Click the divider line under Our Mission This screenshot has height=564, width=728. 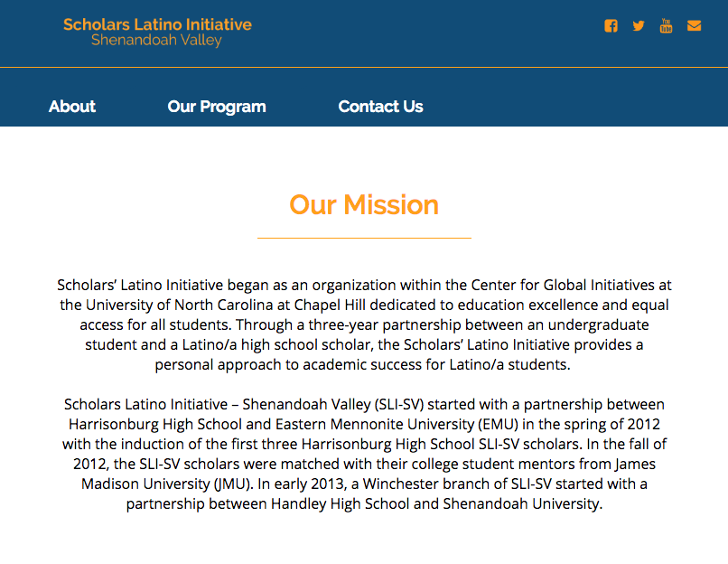(x=364, y=238)
